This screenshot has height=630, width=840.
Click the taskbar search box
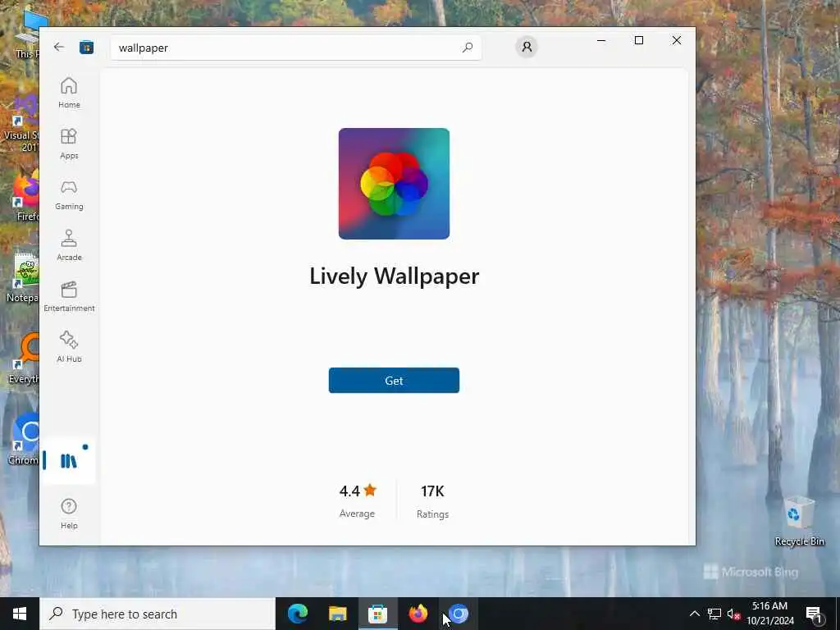157,614
